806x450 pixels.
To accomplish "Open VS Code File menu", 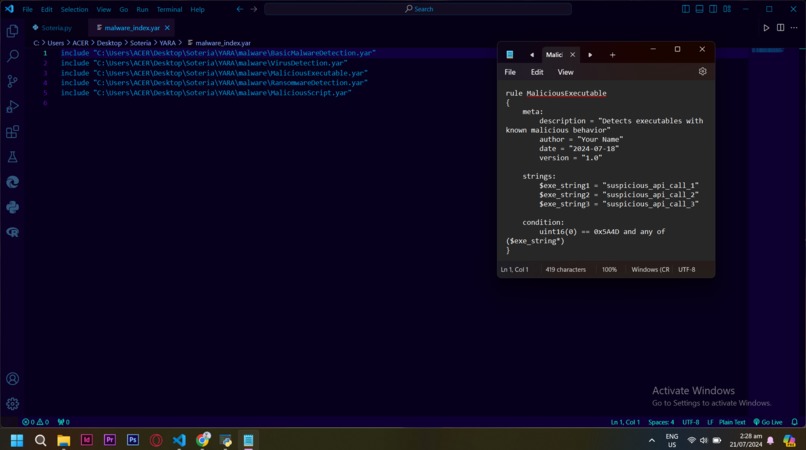I will tap(27, 9).
